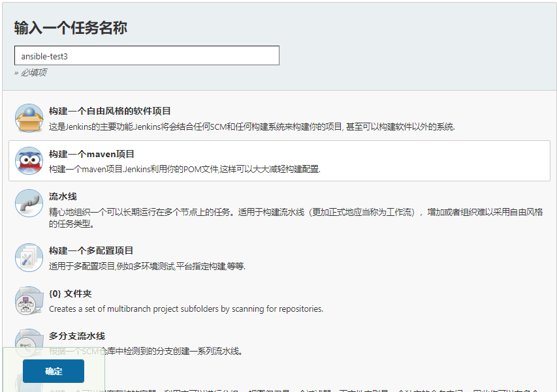The height and width of the screenshot is (392, 557).
Task: Click the freestyle project description about SCM
Action: coord(252,127)
